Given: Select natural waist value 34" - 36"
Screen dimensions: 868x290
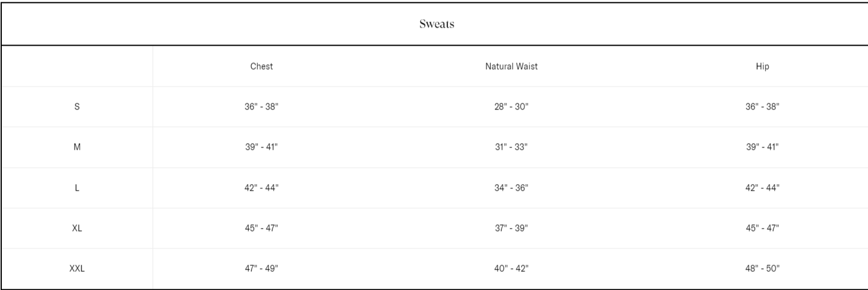Looking at the screenshot, I should (x=511, y=188).
